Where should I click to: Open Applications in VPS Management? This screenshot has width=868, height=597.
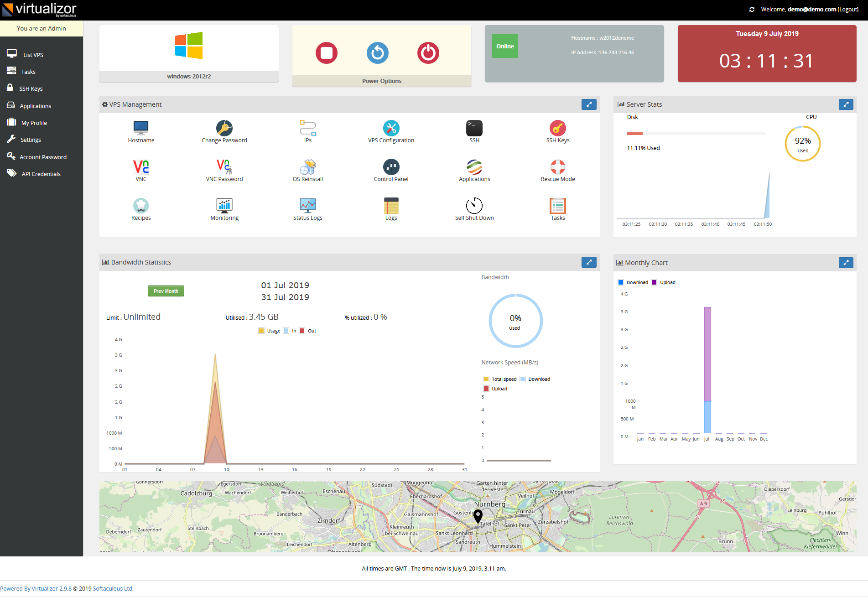(474, 167)
